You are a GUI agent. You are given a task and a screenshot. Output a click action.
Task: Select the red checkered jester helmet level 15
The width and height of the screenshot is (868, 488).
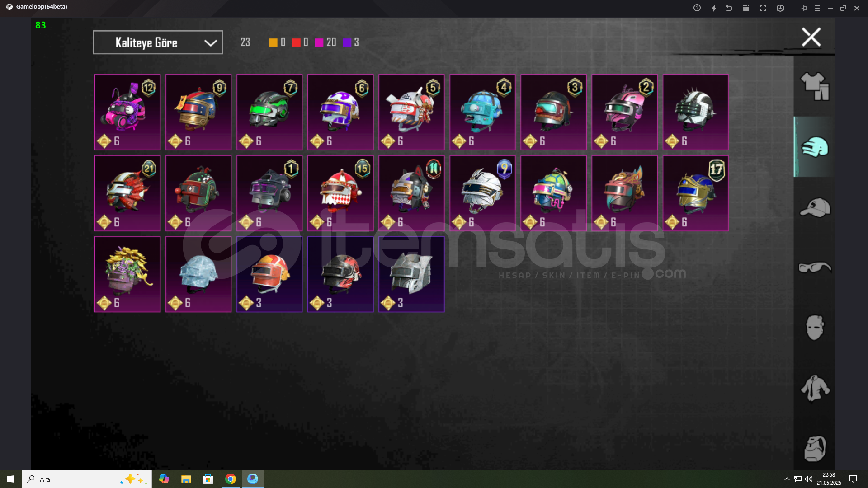tap(340, 193)
